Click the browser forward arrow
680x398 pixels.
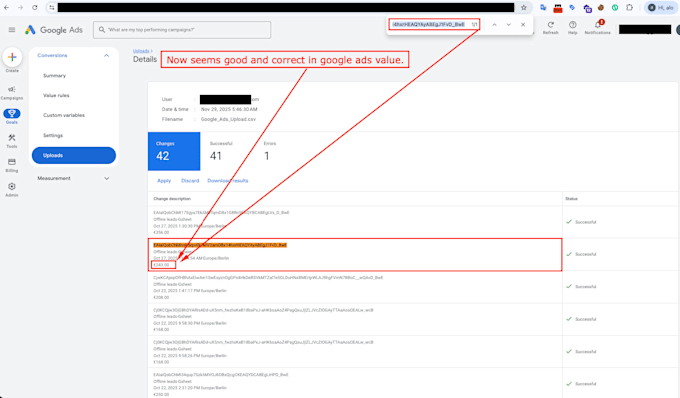pyautogui.click(x=20, y=7)
